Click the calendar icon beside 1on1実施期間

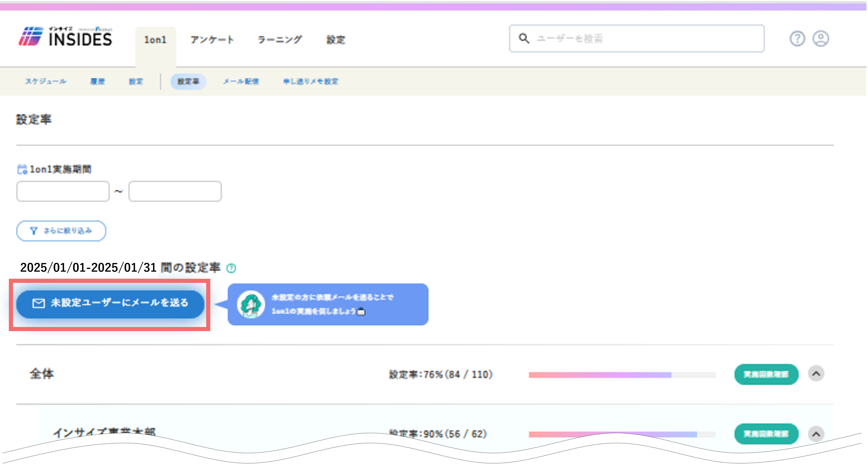pyautogui.click(x=22, y=169)
